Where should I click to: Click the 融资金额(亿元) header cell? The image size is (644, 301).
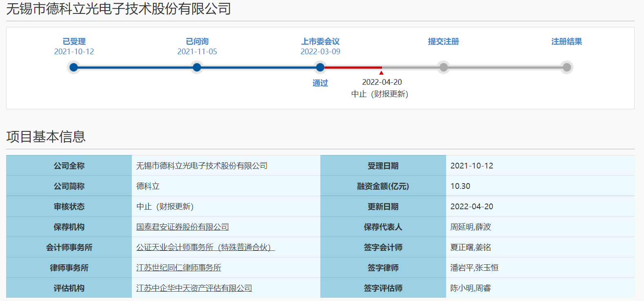click(383, 186)
